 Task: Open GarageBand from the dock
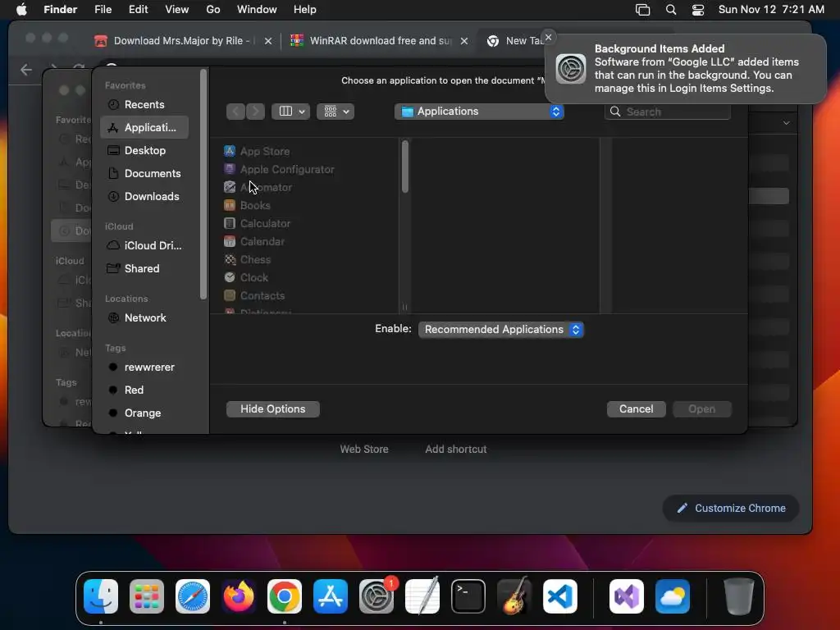point(514,596)
